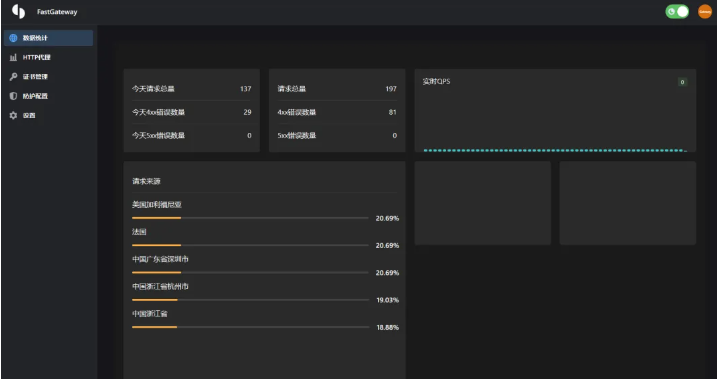Click the gear icon for 设置
The width and height of the screenshot is (717, 379).
13,116
